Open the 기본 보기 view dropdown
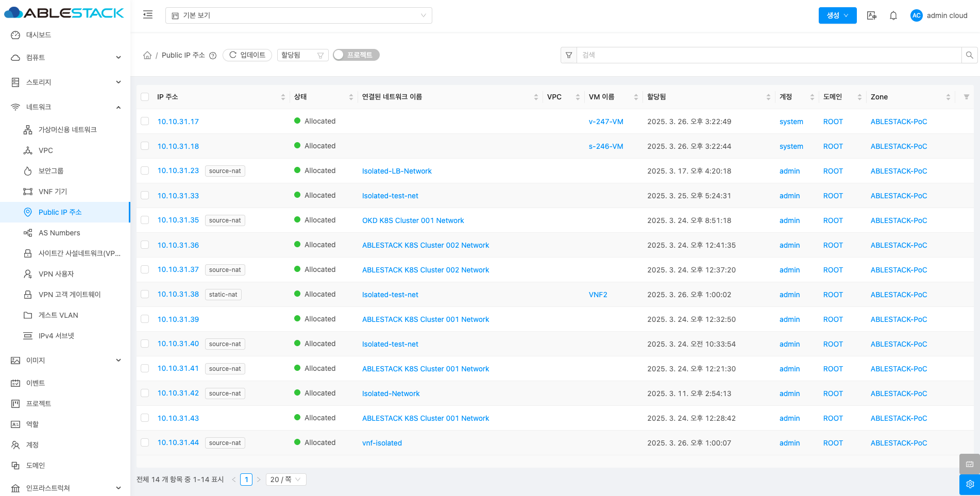 pyautogui.click(x=298, y=15)
